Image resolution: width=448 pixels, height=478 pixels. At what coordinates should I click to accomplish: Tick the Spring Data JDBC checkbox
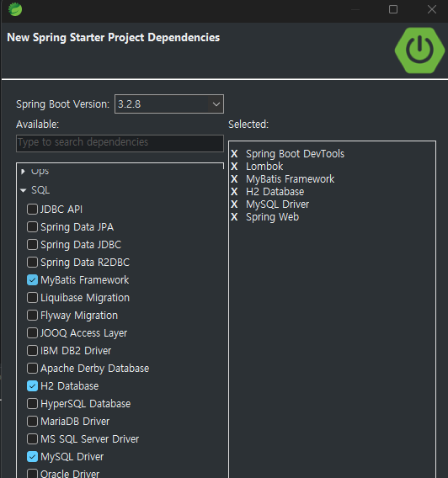point(32,245)
